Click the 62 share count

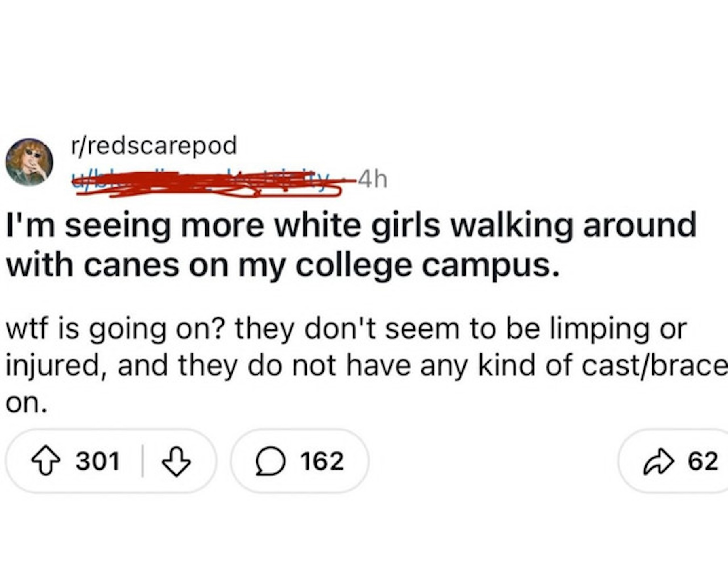point(704,461)
